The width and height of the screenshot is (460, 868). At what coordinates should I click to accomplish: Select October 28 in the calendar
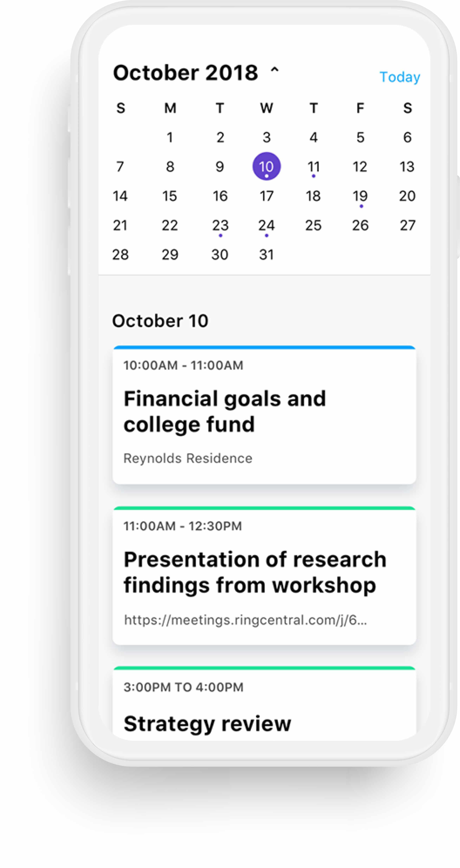[120, 255]
